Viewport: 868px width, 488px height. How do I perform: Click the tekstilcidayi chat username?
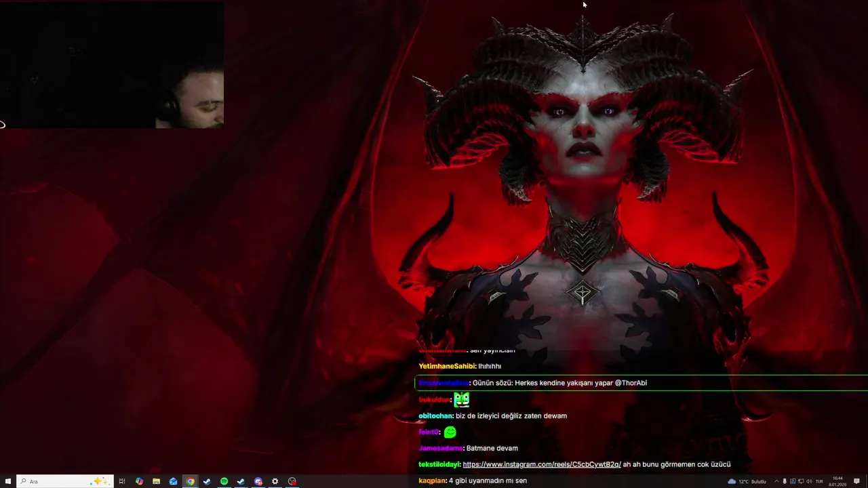click(439, 464)
